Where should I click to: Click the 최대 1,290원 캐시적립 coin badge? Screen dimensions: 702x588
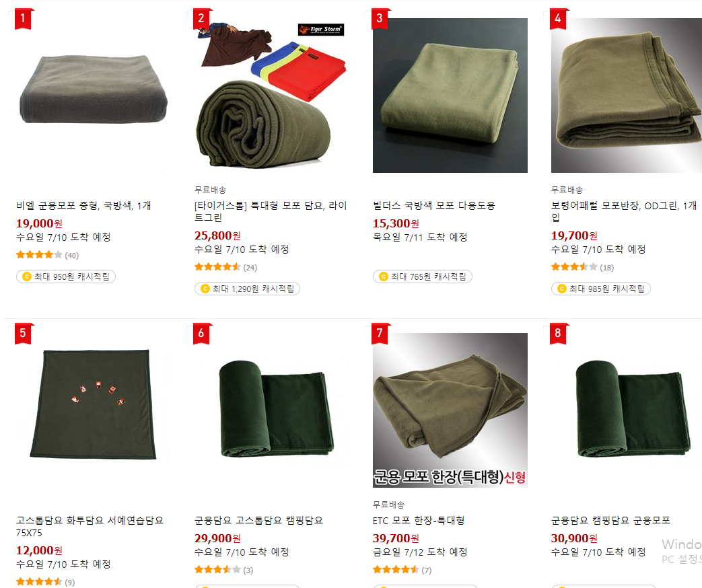point(247,289)
